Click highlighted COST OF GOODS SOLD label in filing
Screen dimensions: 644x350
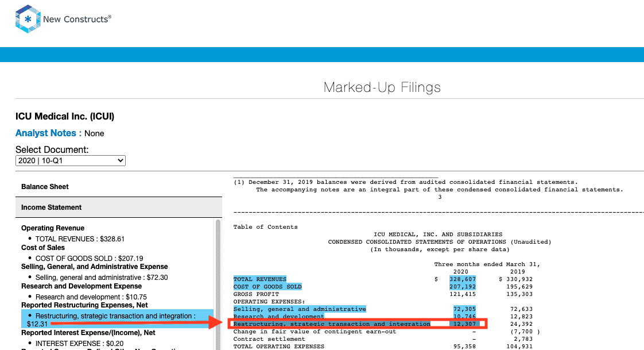(x=267, y=287)
